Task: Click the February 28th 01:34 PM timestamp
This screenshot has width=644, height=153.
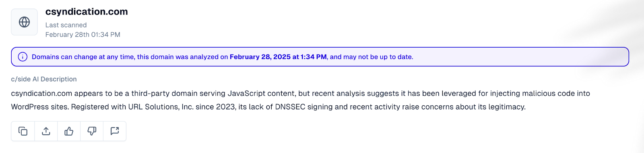Action: [x=83, y=35]
